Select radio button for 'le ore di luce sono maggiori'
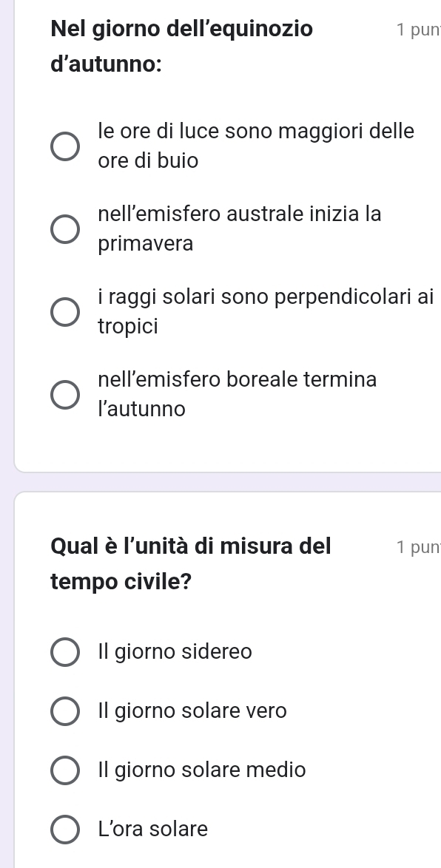The height and width of the screenshot is (868, 441). [x=65, y=146]
